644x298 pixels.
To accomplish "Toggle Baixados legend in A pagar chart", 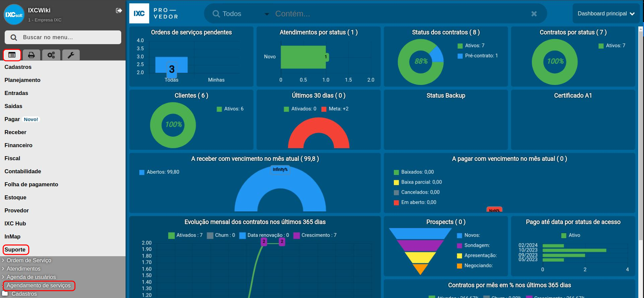I will [x=414, y=172].
